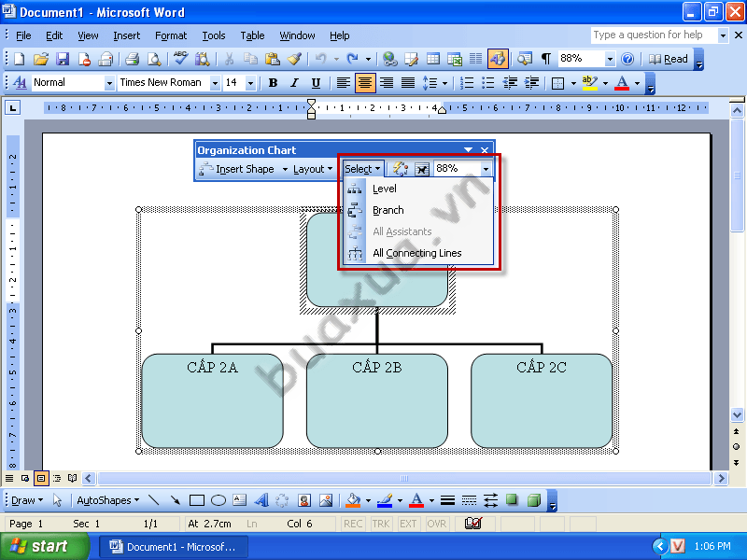Cut selection with scissors icon

[x=229, y=59]
